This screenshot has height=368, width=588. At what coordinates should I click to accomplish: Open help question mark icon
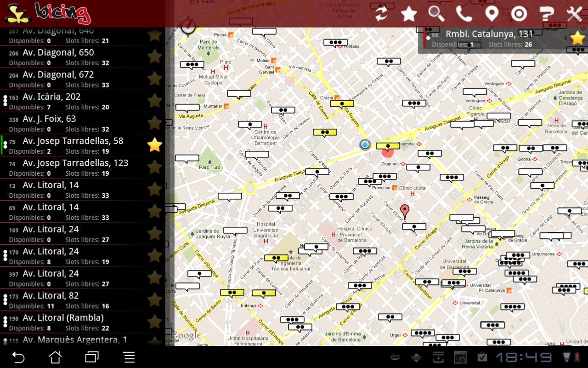(x=547, y=13)
